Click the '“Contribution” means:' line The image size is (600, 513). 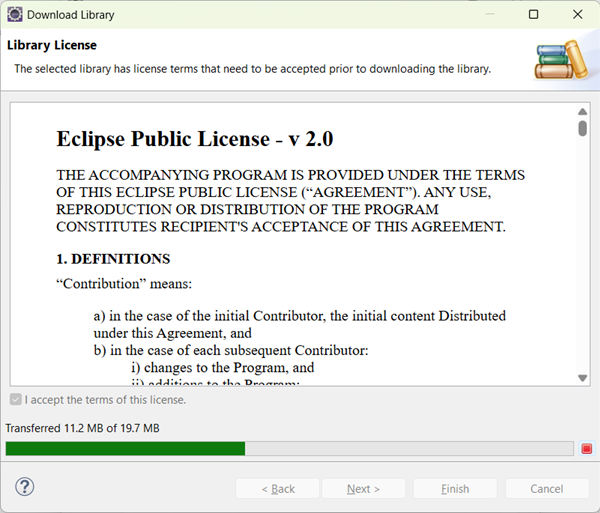pyautogui.click(x=124, y=284)
